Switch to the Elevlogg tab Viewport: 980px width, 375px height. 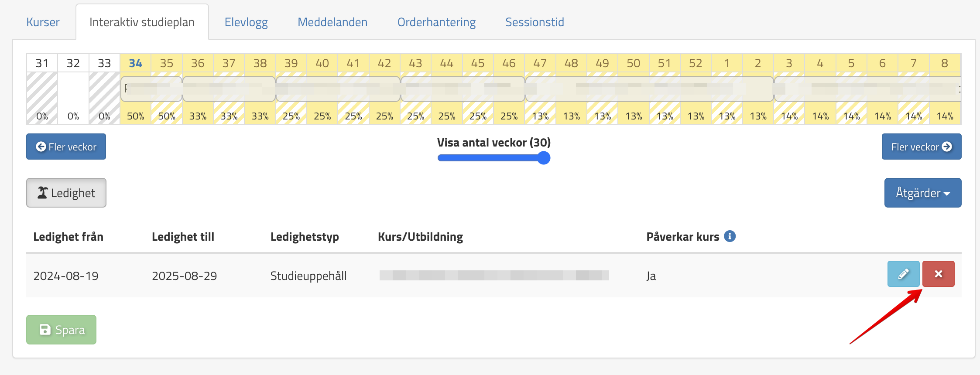[246, 22]
